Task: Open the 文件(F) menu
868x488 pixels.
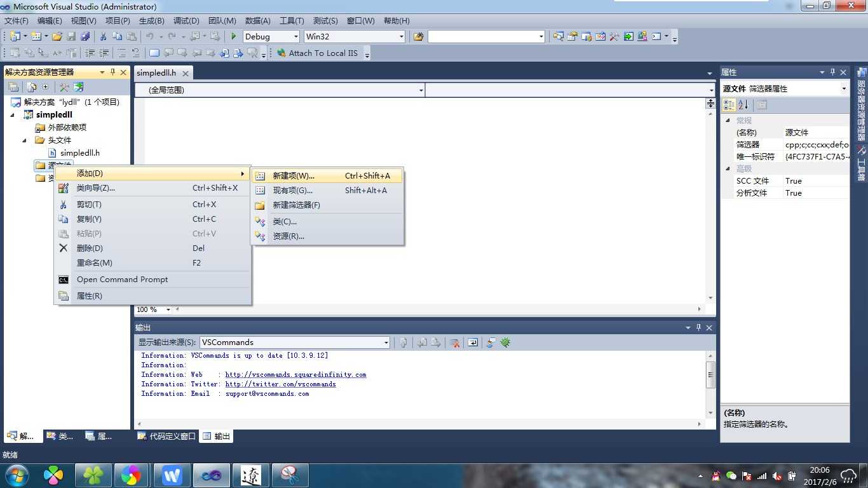Action: 17,21
